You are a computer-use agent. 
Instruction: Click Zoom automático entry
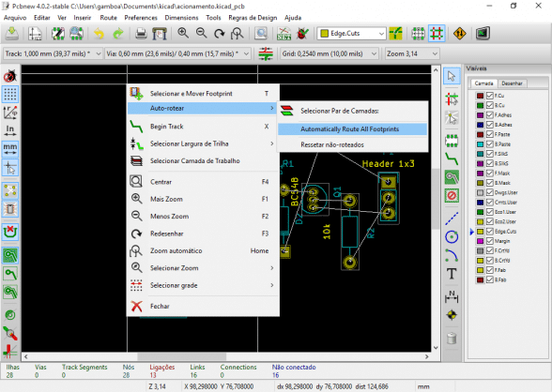tap(203, 250)
